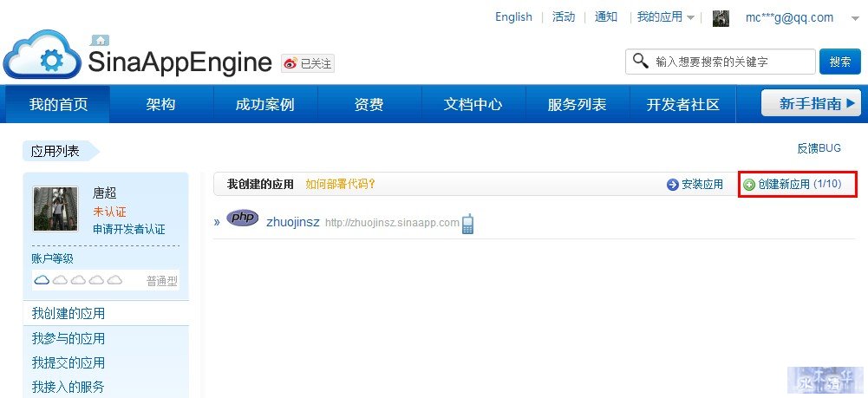Open the account dropdown arrow beside the email
Screen dimensions: 868x398
point(855,18)
